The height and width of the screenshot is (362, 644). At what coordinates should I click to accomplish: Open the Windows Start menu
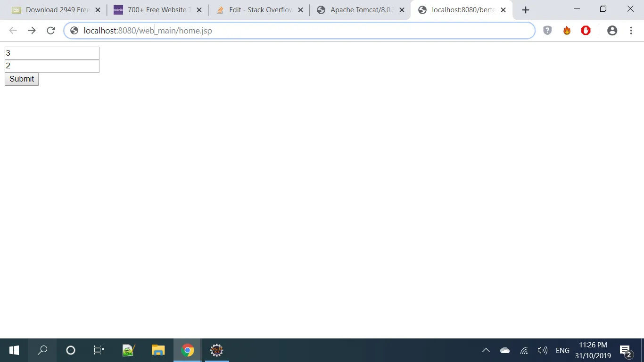pyautogui.click(x=14, y=350)
